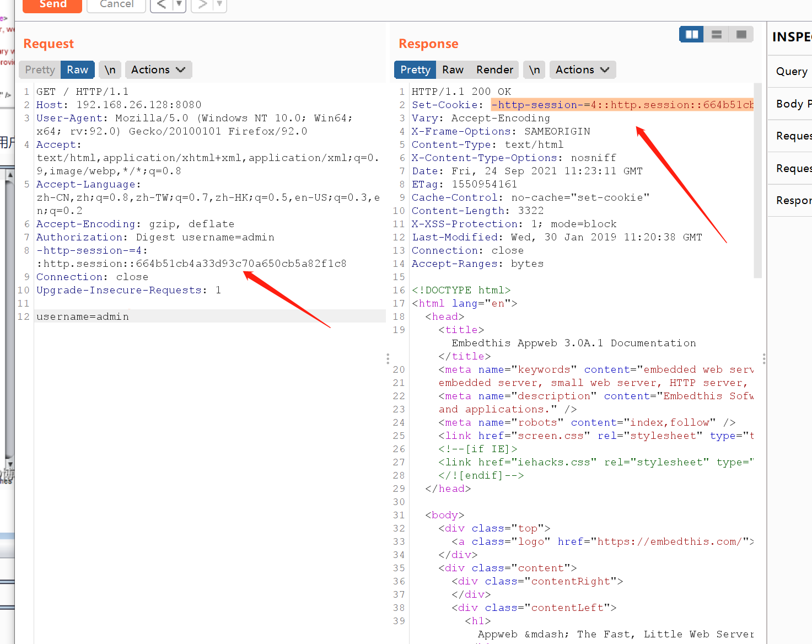This screenshot has width=812, height=644.
Task: Click the X-XSS-Protection header line
Action: pyautogui.click(x=514, y=224)
